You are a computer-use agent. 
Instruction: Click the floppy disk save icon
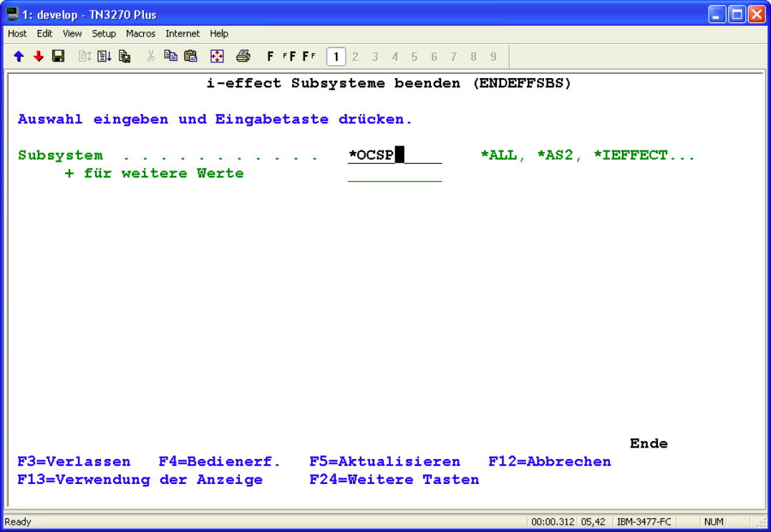click(x=58, y=57)
